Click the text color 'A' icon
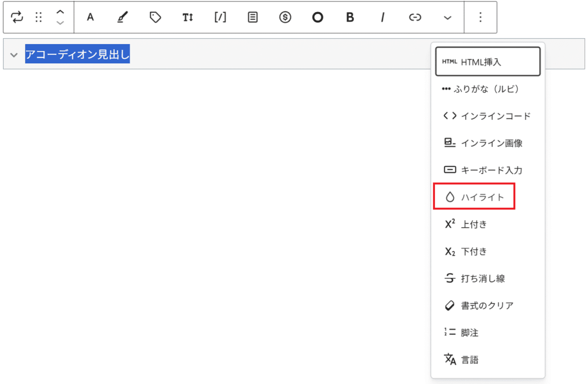The height and width of the screenshot is (384, 588). (x=90, y=17)
